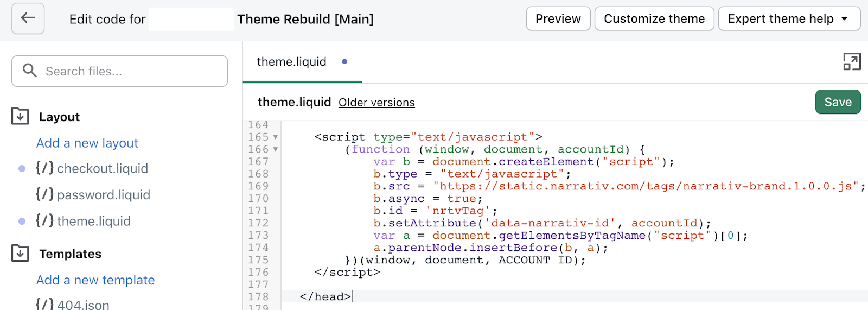Screen dimensions: 868x310
Task: Fold code at line 166 arrow
Action: click(276, 149)
